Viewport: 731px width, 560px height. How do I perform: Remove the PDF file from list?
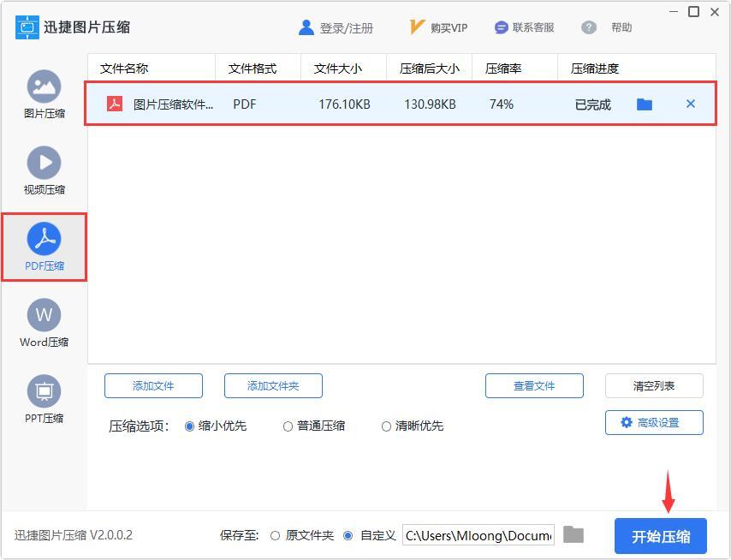pyautogui.click(x=691, y=104)
